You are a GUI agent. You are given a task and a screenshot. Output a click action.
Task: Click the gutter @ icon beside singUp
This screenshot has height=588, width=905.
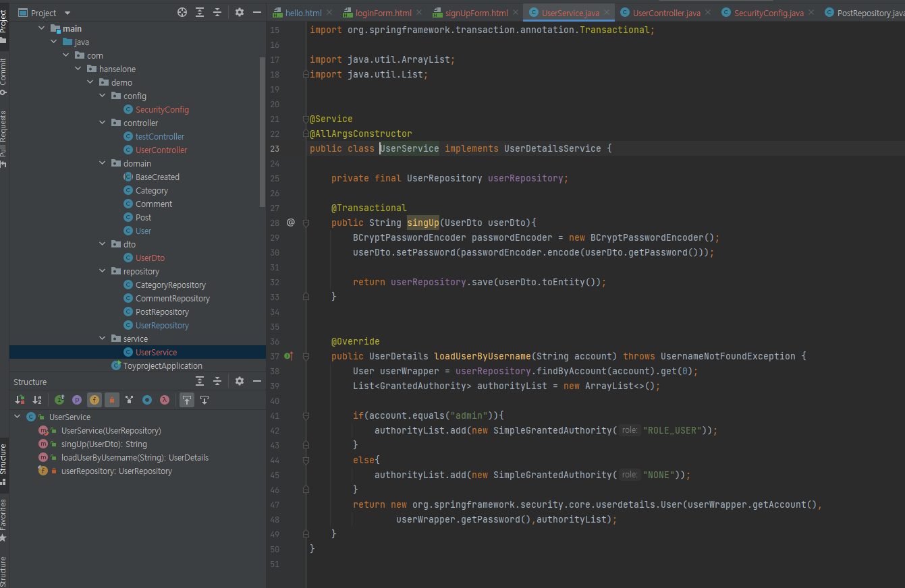point(290,222)
